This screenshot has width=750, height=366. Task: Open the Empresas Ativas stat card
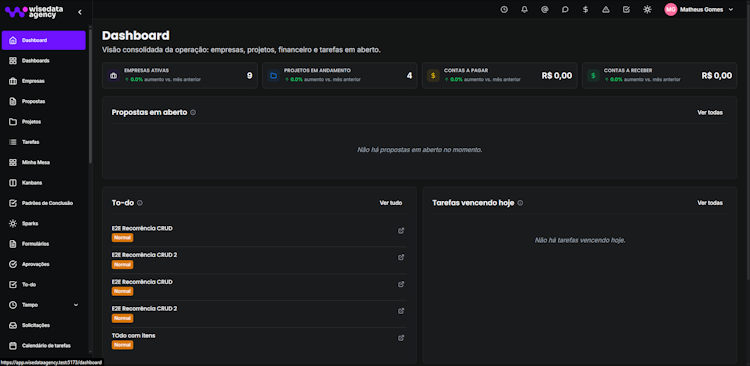(x=180, y=76)
